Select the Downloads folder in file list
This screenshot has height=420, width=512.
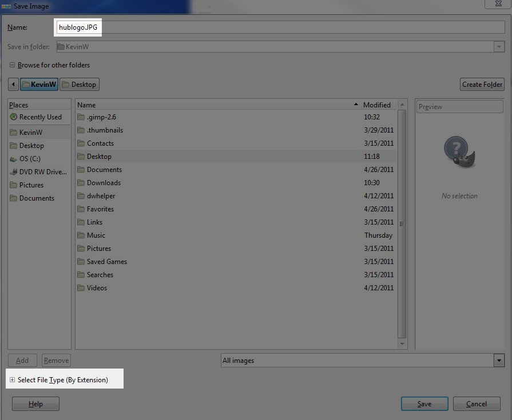(104, 183)
